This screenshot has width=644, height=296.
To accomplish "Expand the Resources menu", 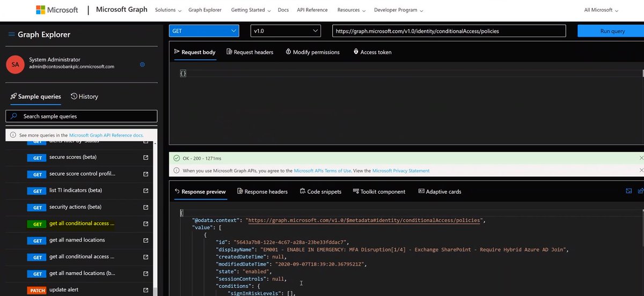I will click(352, 10).
